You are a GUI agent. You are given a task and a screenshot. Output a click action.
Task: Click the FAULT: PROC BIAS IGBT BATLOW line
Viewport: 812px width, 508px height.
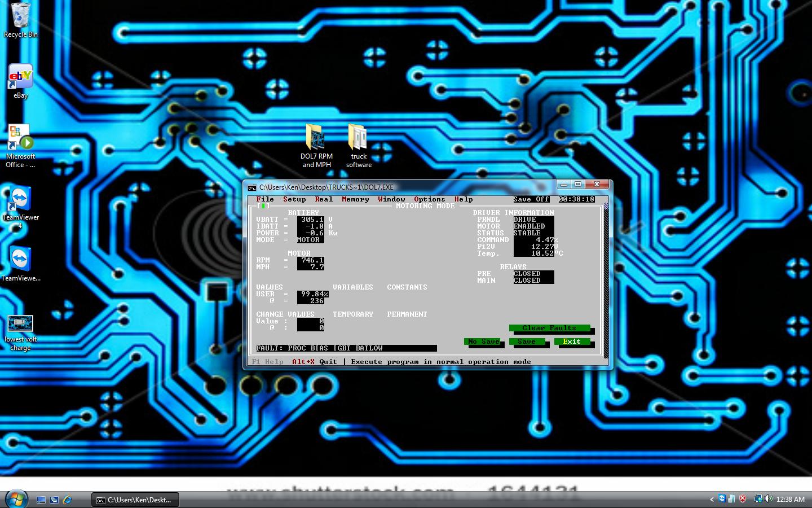(x=346, y=348)
